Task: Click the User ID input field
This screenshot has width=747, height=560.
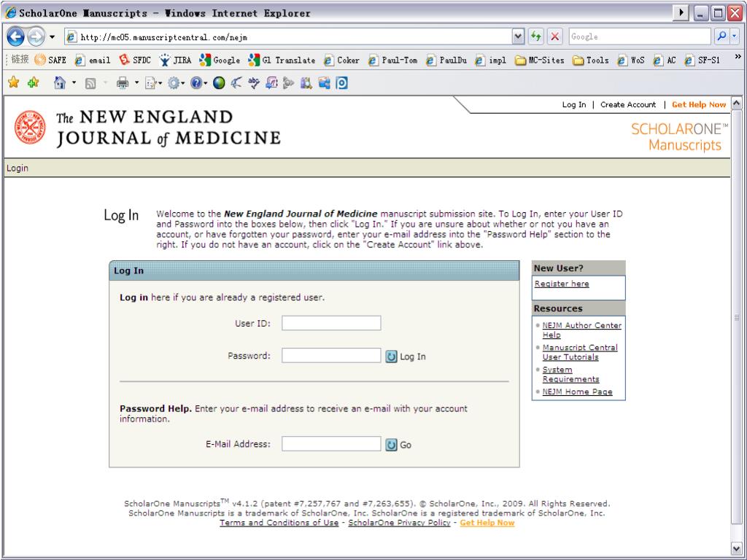Action: pyautogui.click(x=331, y=323)
